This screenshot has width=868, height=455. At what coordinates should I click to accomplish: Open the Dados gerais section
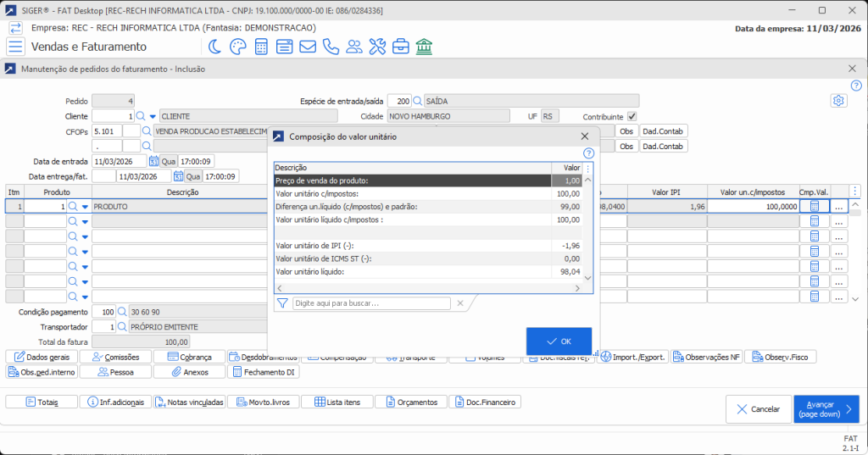pyautogui.click(x=42, y=358)
